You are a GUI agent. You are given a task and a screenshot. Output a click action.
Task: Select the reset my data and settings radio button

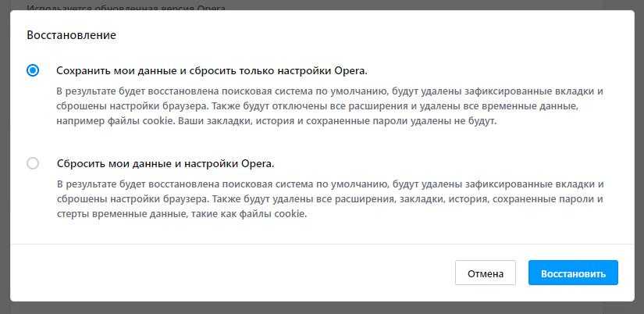click(x=33, y=163)
